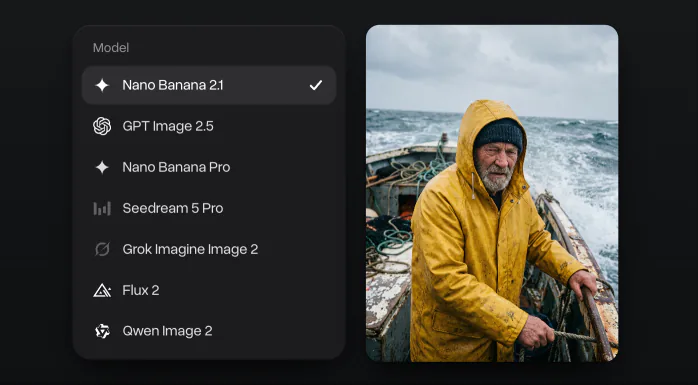Click the Grok logo icon for Imagine Image 2
The height and width of the screenshot is (385, 698).
point(102,249)
